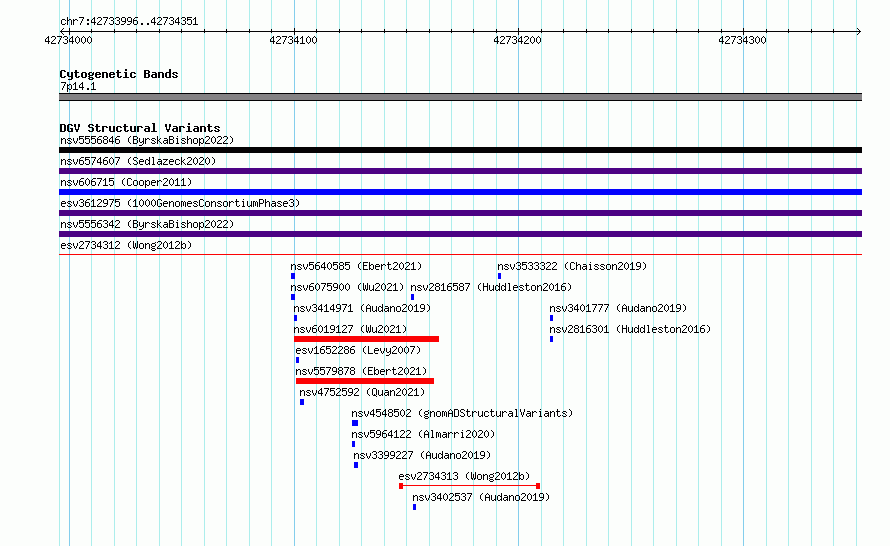Select nsv6019127 (Wu2021) label

[x=350, y=329]
